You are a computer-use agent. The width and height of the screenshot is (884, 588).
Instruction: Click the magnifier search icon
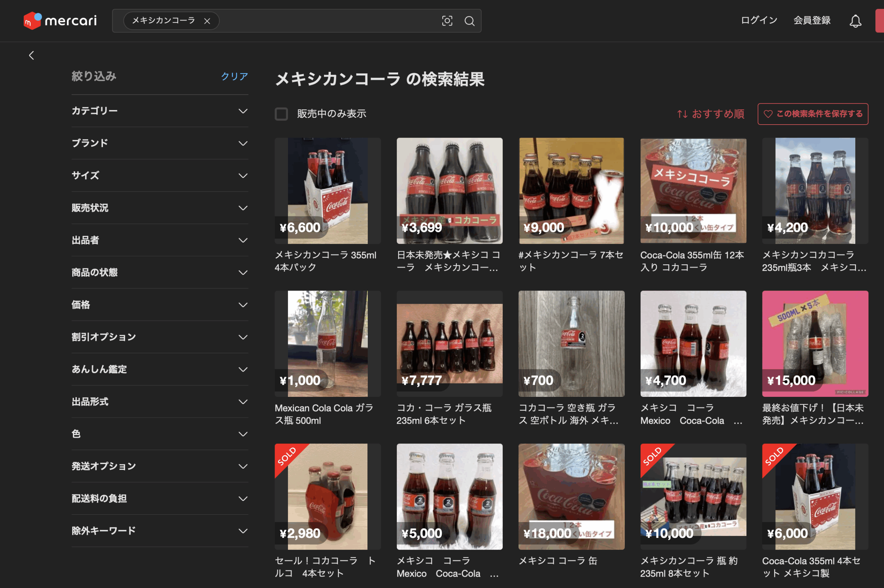(469, 21)
